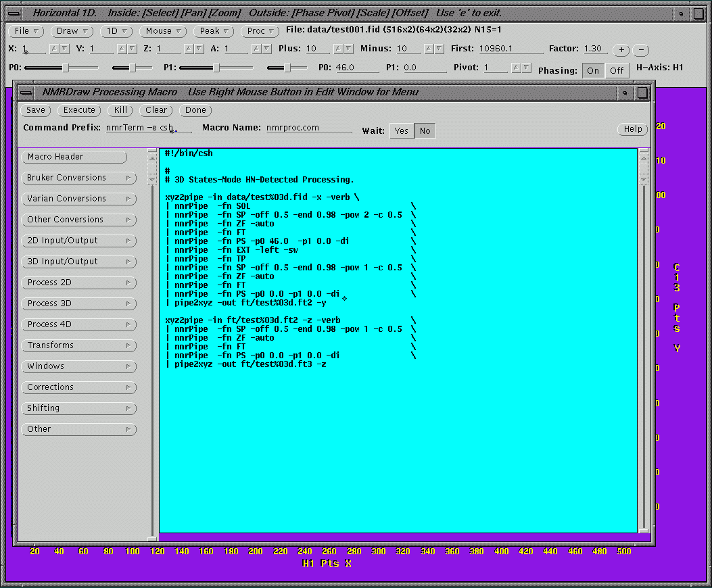The height and width of the screenshot is (588, 712).
Task: Click the A field up arrow
Action: [256, 48]
